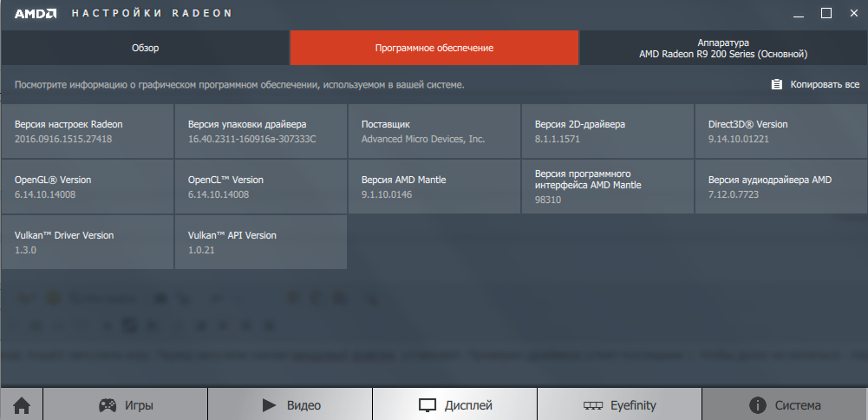Click the НАСТРОЙКИ RADEON title text

tap(152, 13)
